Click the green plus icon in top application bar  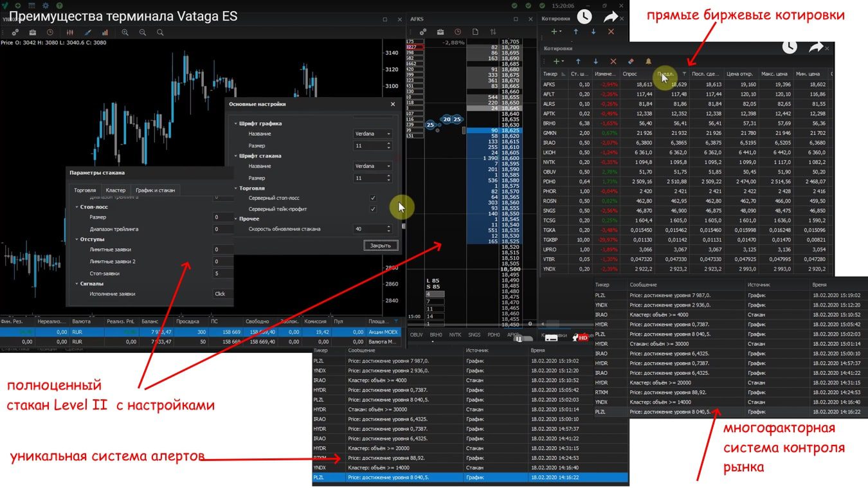click(x=19, y=5)
